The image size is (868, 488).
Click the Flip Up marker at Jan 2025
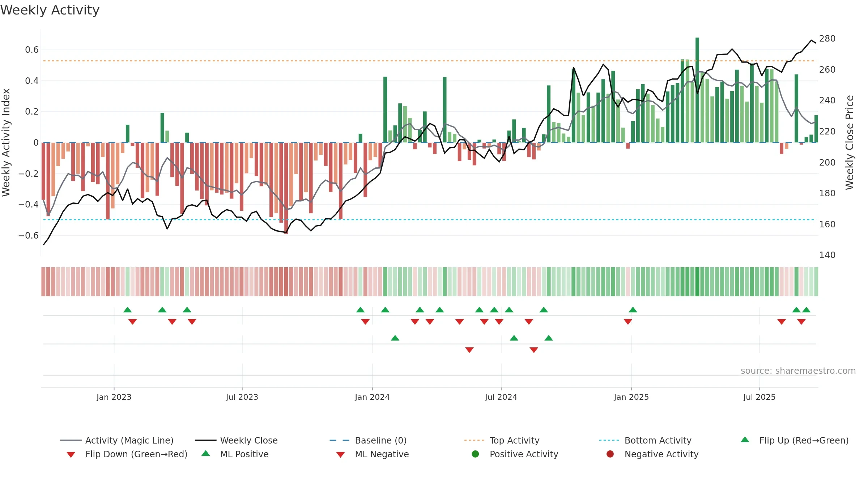[633, 310]
